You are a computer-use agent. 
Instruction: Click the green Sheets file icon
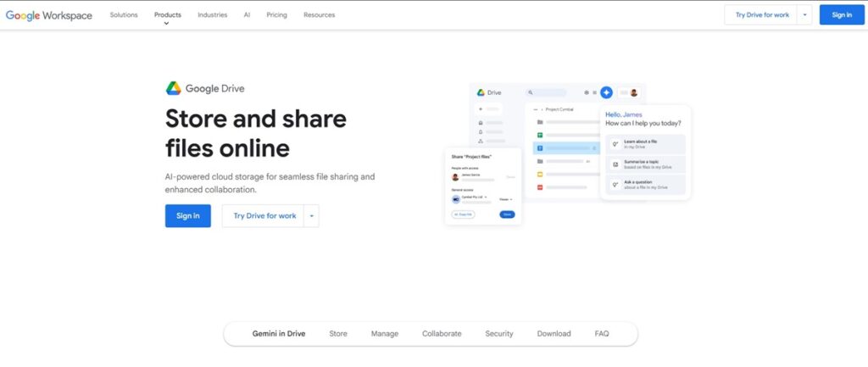pos(540,135)
